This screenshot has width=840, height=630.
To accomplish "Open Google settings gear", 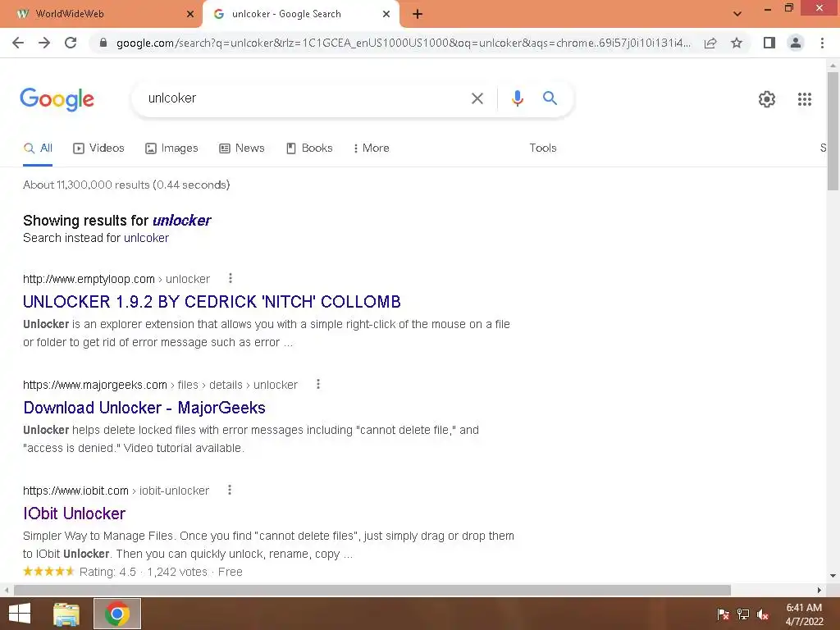I will (767, 99).
